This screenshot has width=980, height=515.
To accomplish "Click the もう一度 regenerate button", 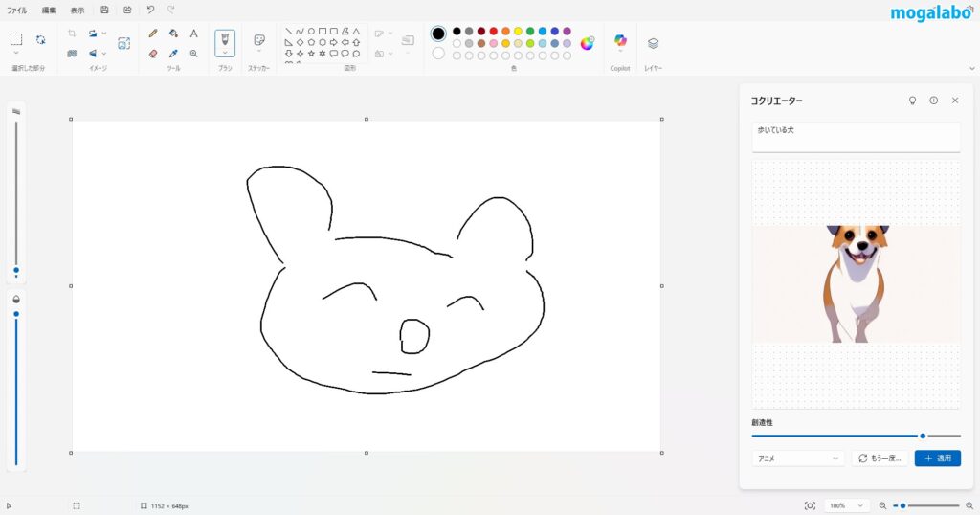I will (x=880, y=459).
